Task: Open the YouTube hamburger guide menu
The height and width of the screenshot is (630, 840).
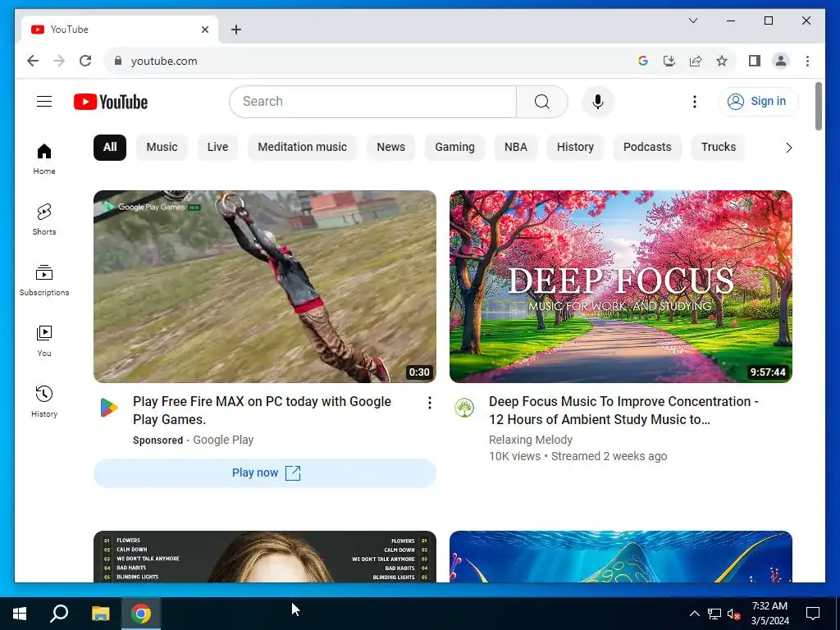Action: point(44,101)
